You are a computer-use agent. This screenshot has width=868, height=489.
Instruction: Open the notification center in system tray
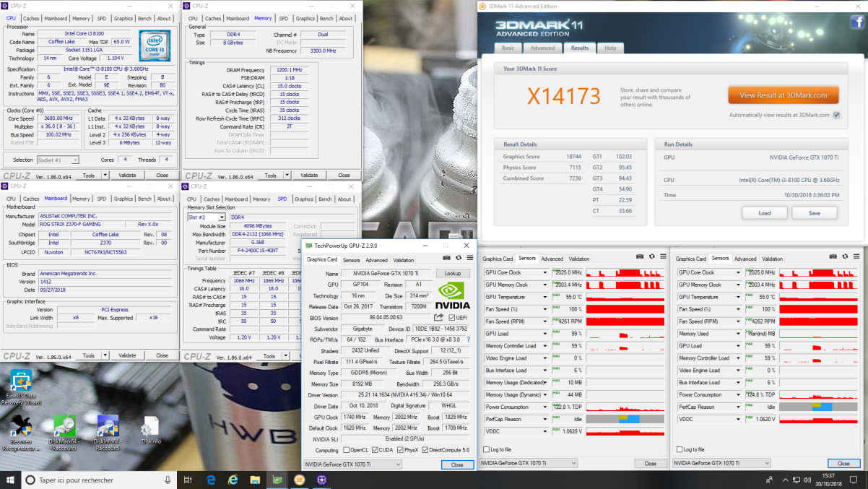click(x=854, y=480)
